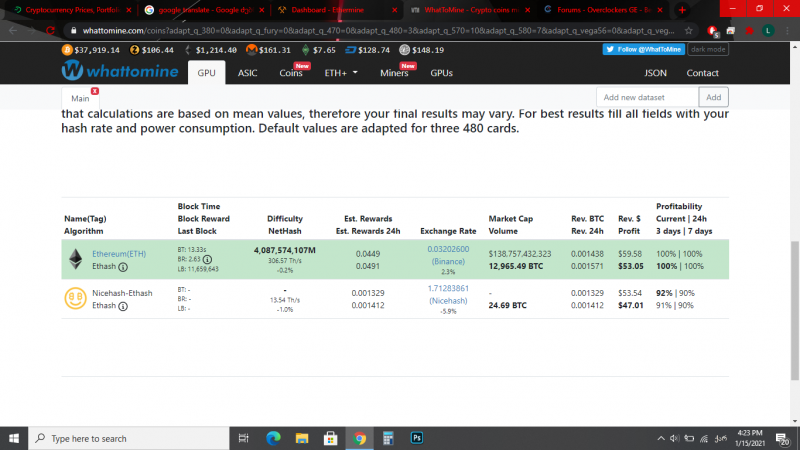Click the info icon next to Ethereum's Ethash
The height and width of the screenshot is (450, 800).
pyautogui.click(x=124, y=268)
